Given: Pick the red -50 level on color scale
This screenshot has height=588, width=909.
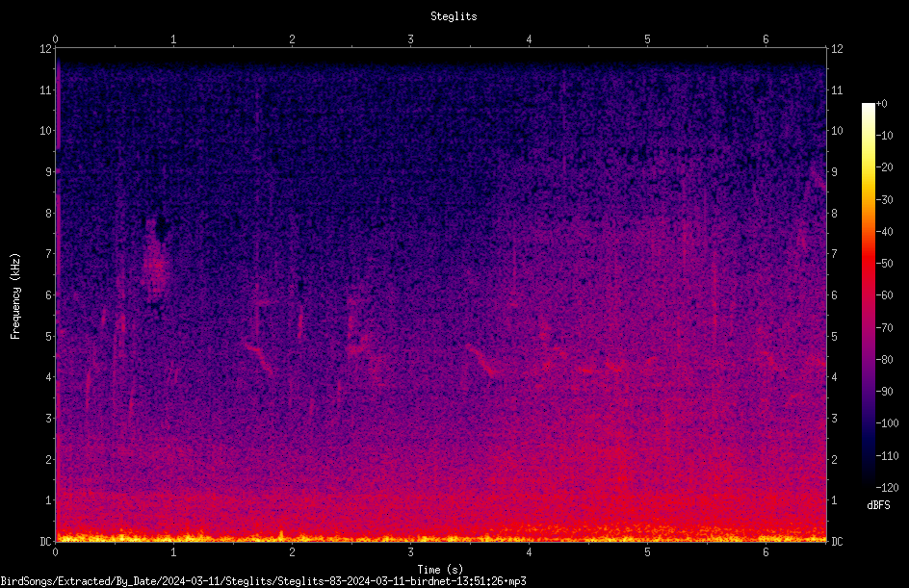Looking at the screenshot, I should point(868,263).
